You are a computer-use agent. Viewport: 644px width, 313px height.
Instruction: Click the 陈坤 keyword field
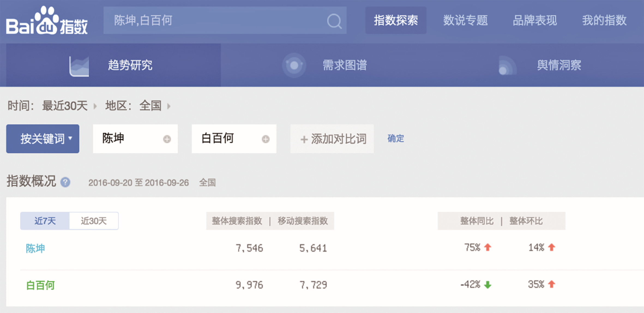tap(135, 139)
